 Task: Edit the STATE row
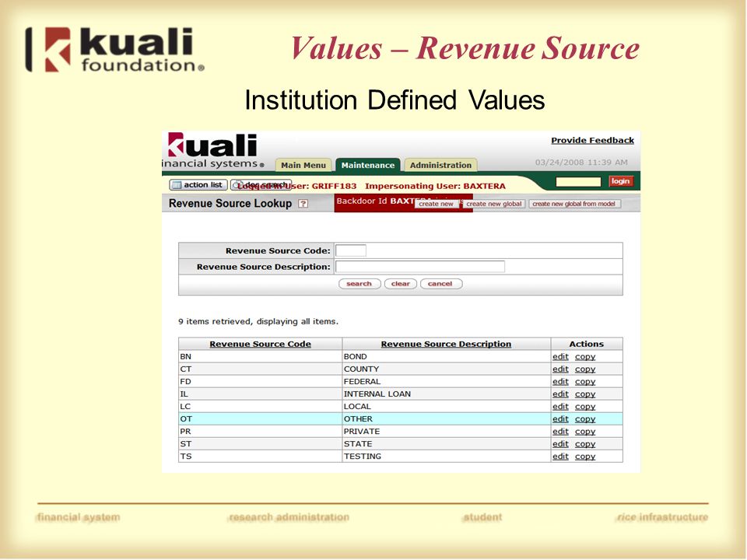coord(560,443)
